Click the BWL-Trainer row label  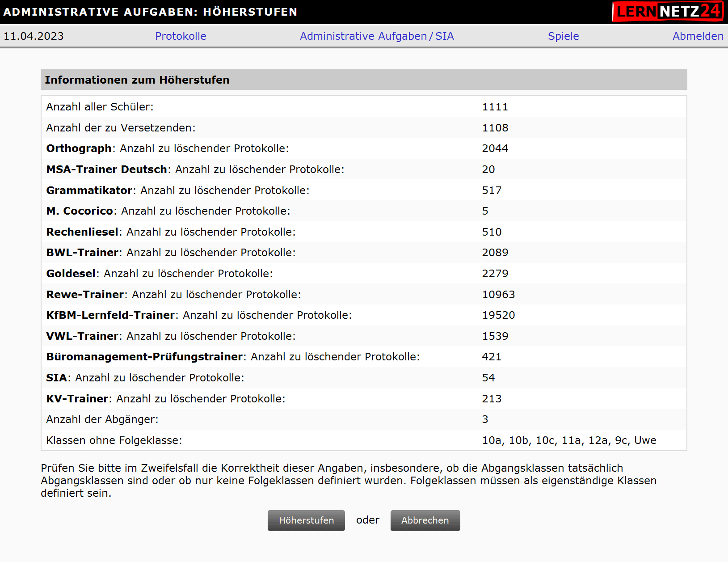[x=171, y=253]
